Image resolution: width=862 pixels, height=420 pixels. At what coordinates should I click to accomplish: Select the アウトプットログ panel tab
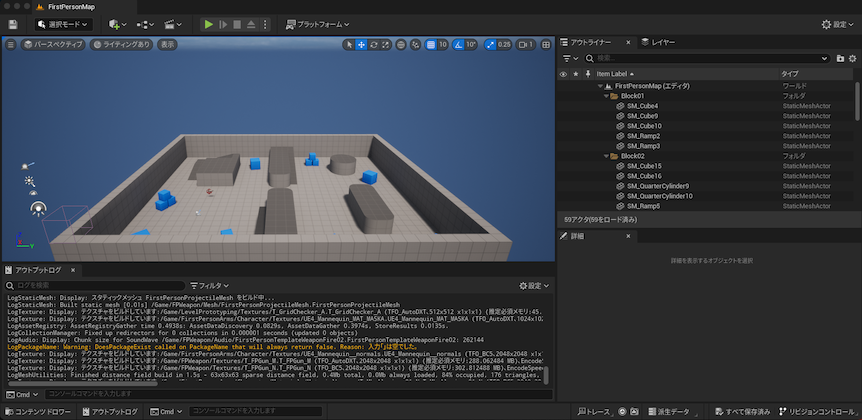[38, 270]
